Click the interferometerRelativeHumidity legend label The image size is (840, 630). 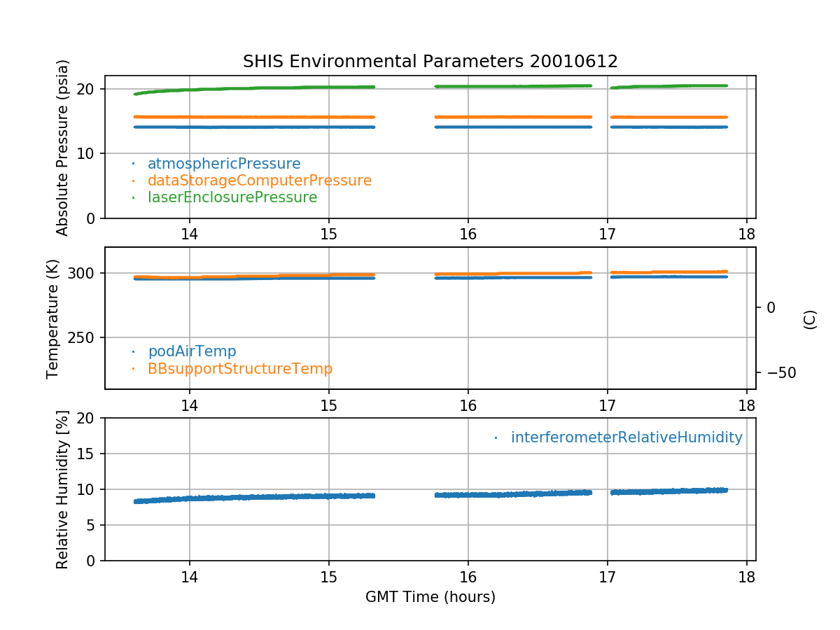626,437
